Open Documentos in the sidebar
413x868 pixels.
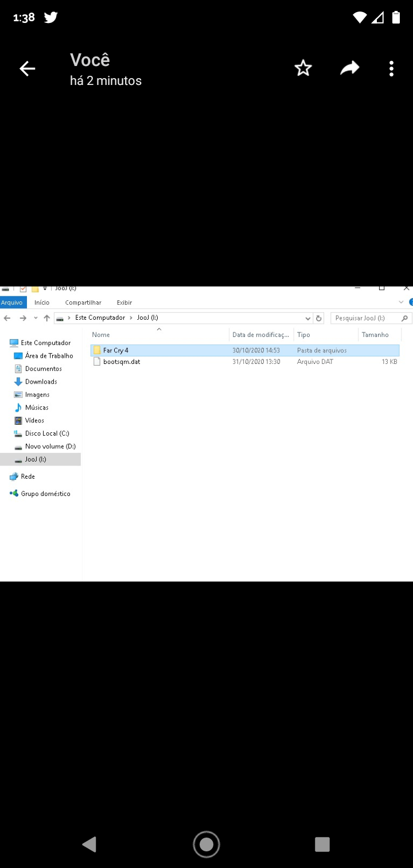38,369
